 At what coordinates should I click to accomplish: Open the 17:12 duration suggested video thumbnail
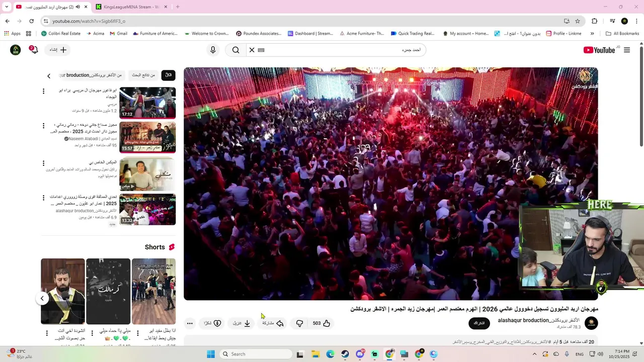[x=147, y=103]
